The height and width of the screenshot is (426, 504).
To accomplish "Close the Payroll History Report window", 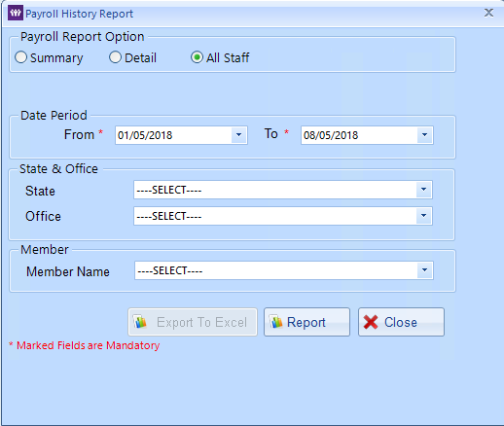I will point(488,13).
